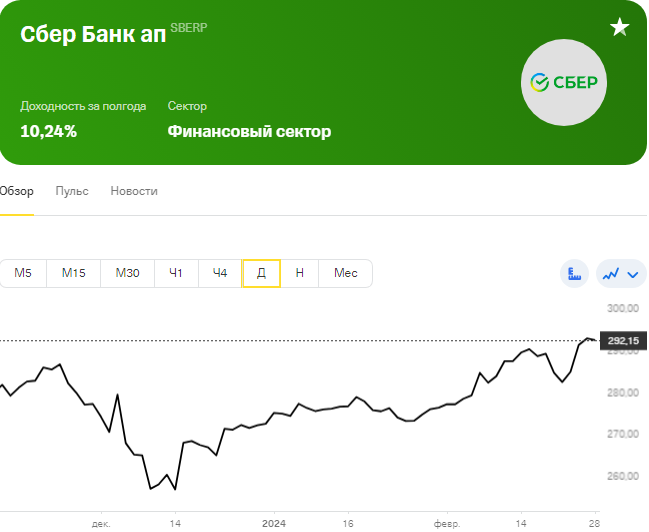Click the февр. date axis label
Image resolution: width=649 pixels, height=532 pixels.
click(447, 524)
